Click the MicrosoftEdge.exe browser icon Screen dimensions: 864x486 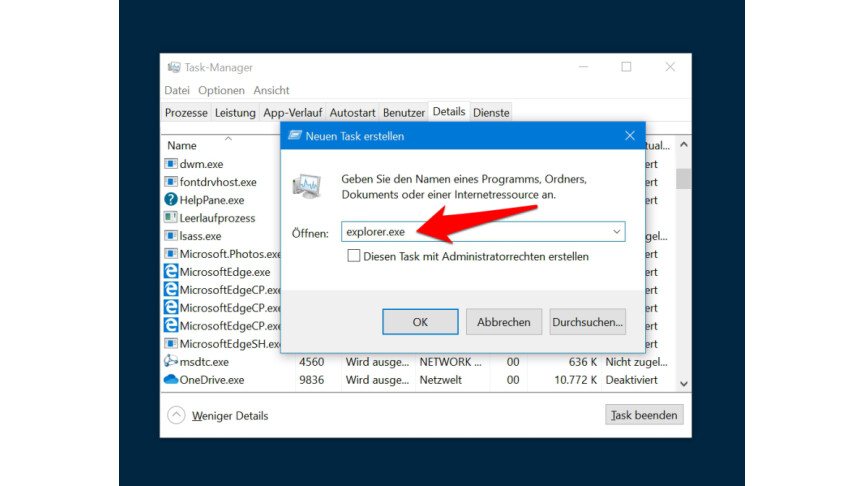pos(171,272)
